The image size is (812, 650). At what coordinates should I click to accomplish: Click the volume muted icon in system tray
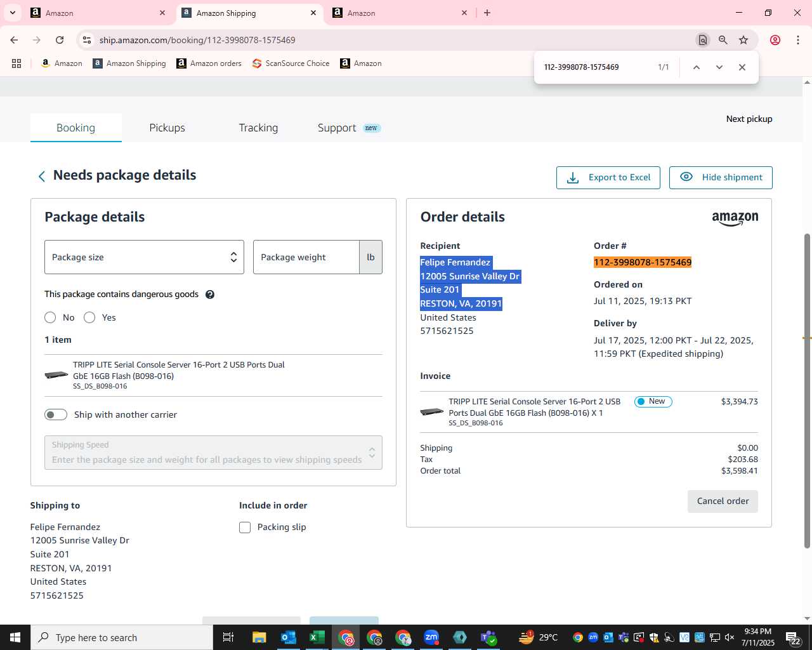point(730,637)
